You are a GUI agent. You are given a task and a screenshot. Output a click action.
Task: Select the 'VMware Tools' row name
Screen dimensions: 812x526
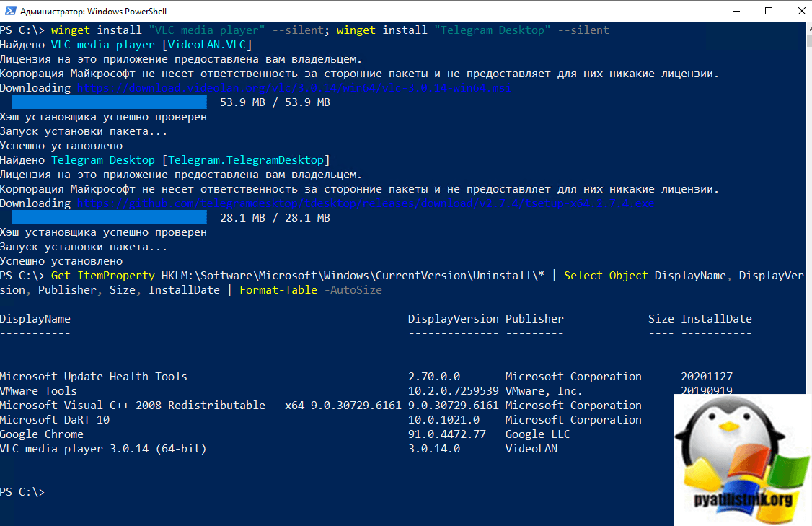tap(38, 391)
